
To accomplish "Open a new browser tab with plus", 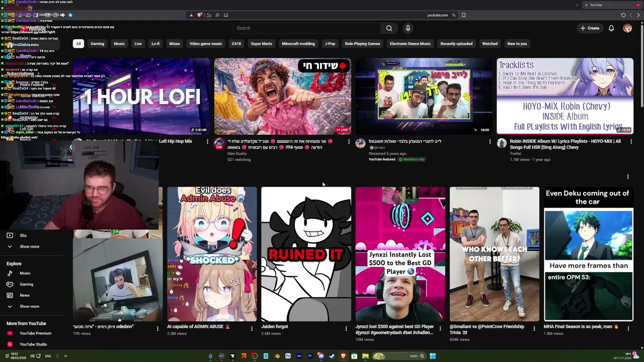I will point(577,5).
